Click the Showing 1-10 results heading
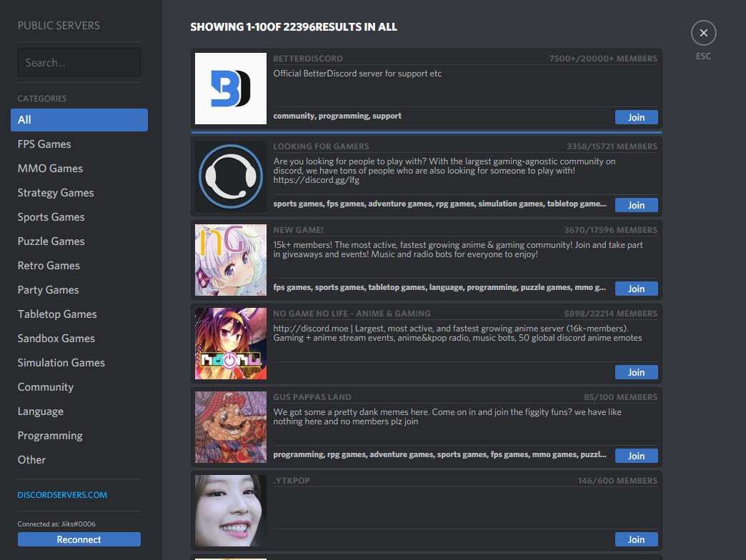Screen dimensions: 746x560 tap(294, 27)
